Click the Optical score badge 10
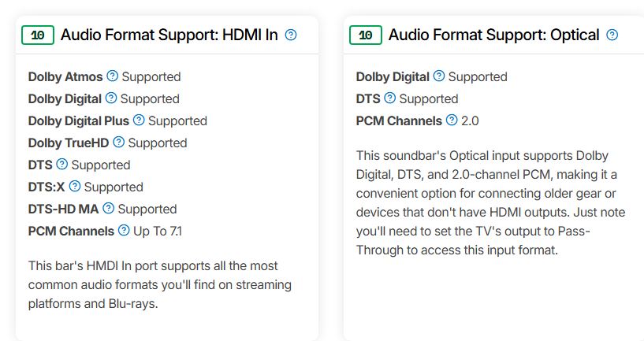 (x=366, y=35)
